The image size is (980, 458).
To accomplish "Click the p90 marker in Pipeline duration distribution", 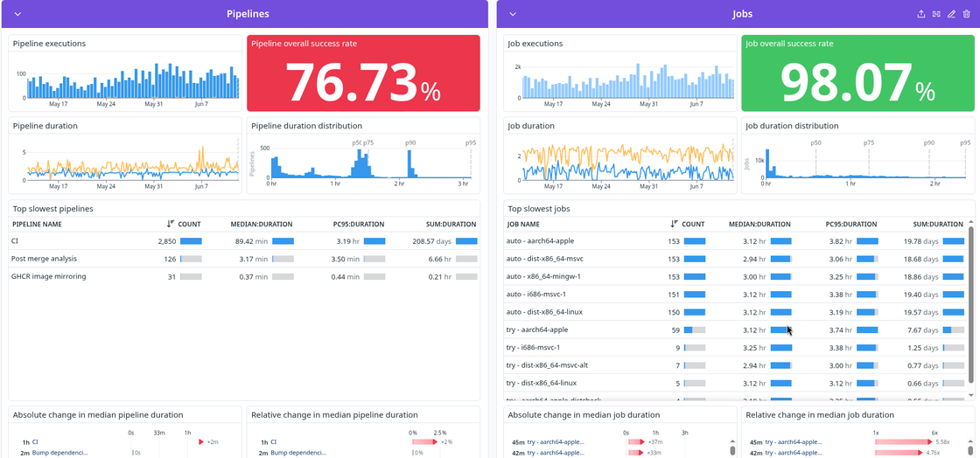I will pyautogui.click(x=410, y=142).
